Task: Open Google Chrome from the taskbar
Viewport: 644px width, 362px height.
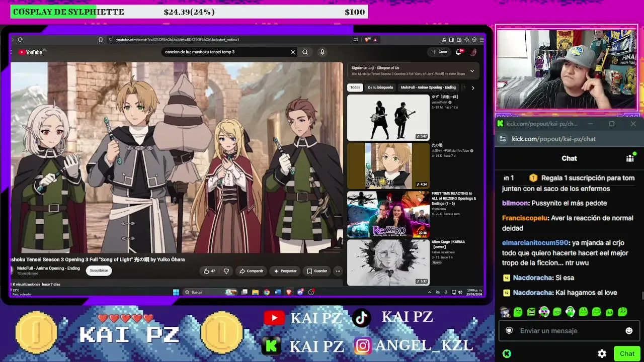Action: click(267, 292)
